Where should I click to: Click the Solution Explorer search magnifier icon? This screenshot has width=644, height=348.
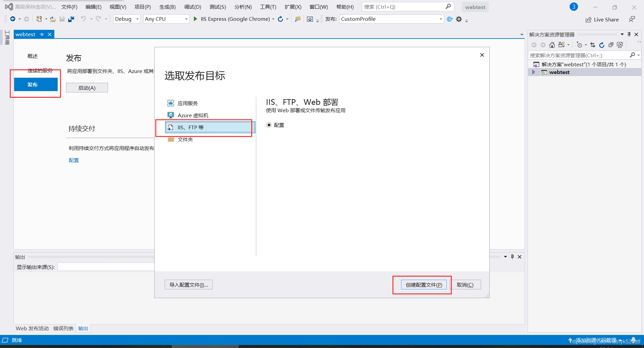point(633,55)
